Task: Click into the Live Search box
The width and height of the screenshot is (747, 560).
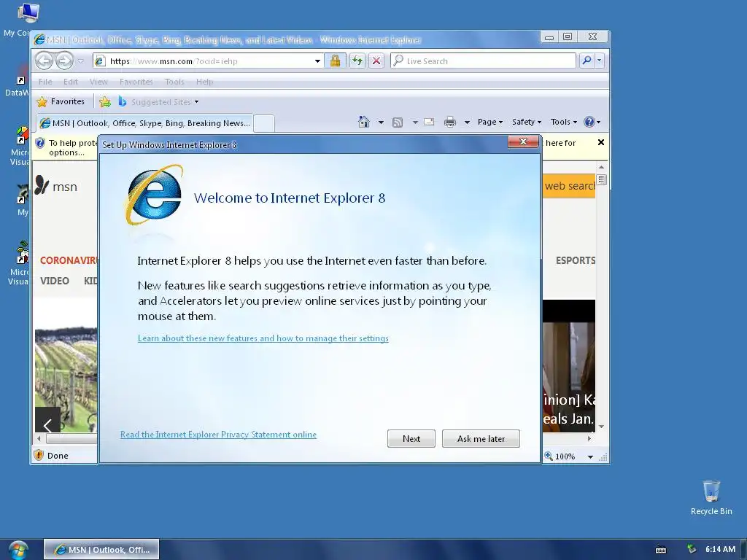Action: (x=483, y=61)
